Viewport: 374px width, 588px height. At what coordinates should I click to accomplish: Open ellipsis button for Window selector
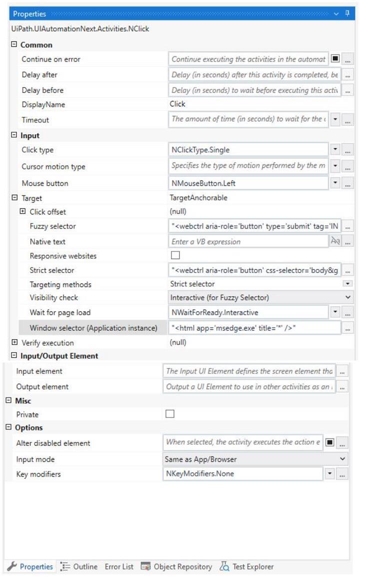(x=348, y=328)
